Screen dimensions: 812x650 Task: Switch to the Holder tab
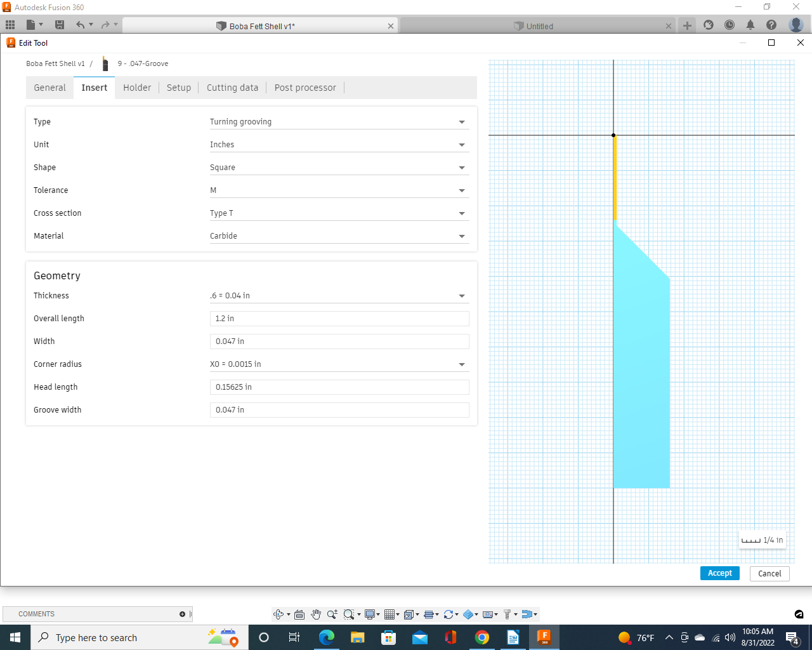[x=137, y=88]
